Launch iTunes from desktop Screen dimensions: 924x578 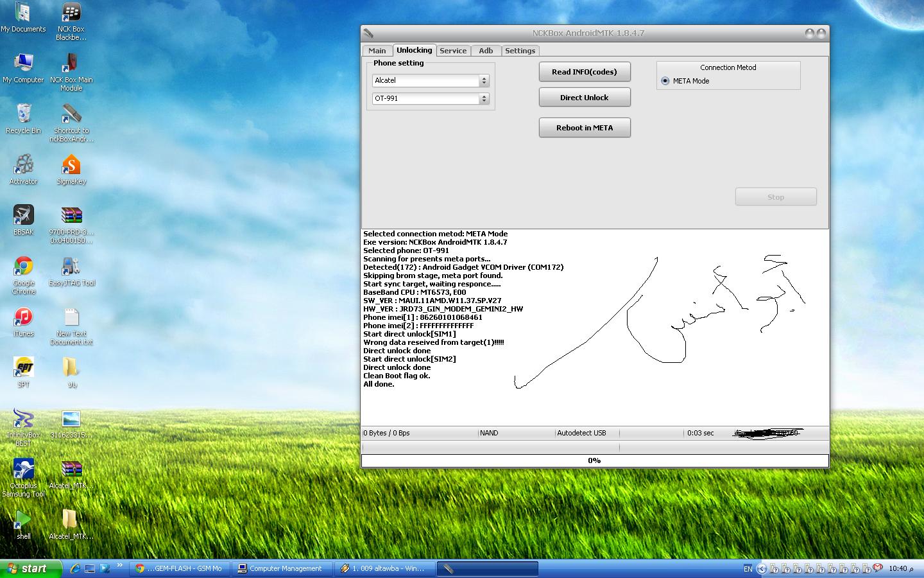click(x=23, y=322)
